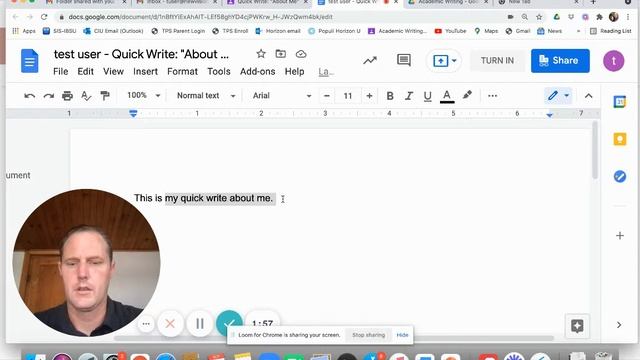Open Google Keep side panel icon
This screenshot has height=360, width=640.
click(620, 139)
